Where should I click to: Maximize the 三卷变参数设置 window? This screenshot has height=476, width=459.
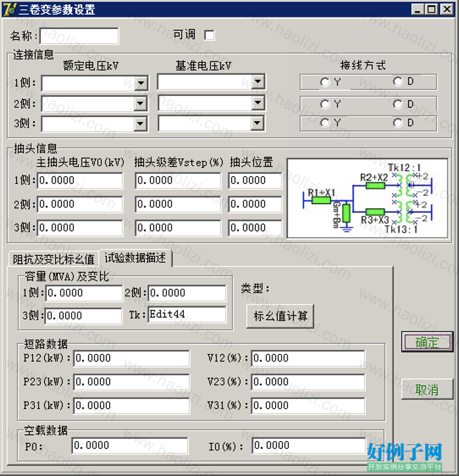point(431,9)
